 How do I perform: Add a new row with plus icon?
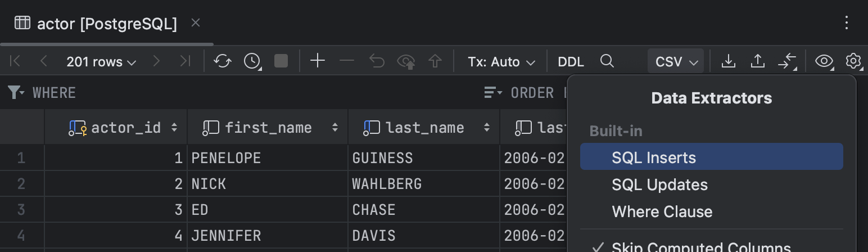pyautogui.click(x=318, y=61)
